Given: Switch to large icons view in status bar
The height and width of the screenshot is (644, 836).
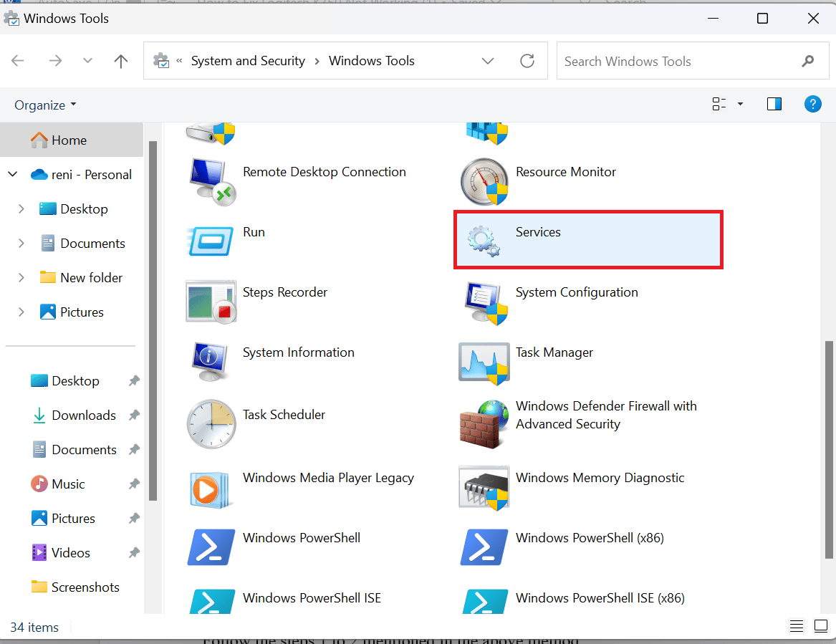Looking at the screenshot, I should (x=821, y=626).
